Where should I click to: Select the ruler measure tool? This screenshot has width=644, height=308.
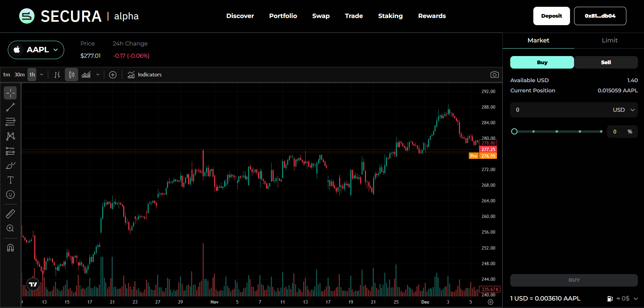(x=10, y=214)
